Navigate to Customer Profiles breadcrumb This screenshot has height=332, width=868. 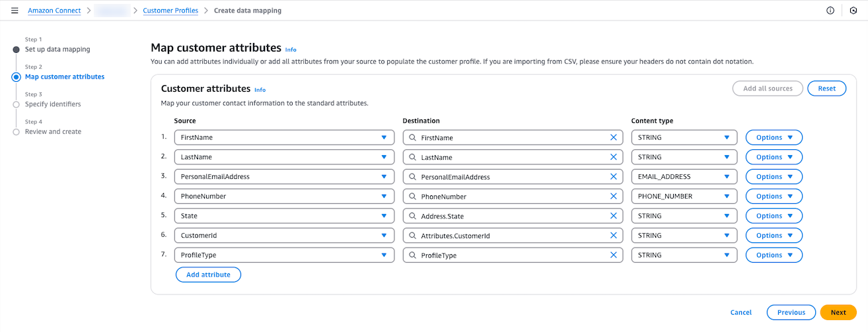pyautogui.click(x=170, y=11)
